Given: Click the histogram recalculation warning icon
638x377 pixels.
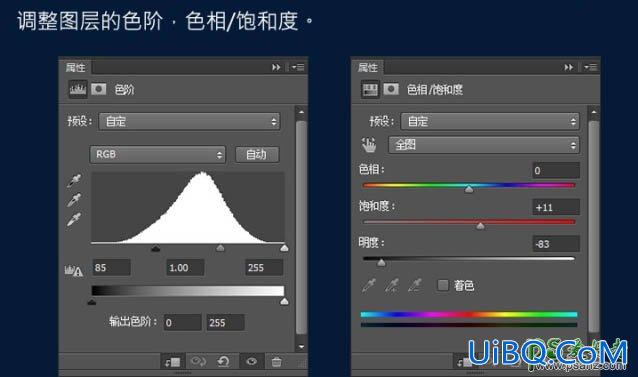Looking at the screenshot, I should point(74,270).
